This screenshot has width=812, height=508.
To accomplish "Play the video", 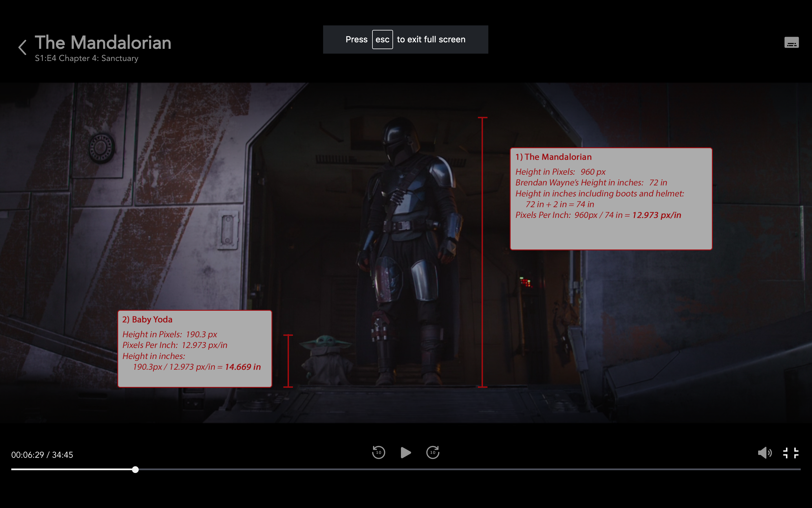I will point(406,453).
